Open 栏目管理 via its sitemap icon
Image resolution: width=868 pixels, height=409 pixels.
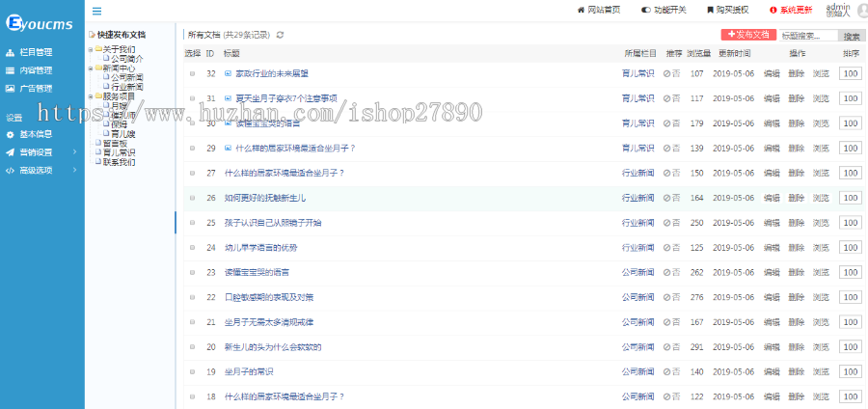(10, 53)
